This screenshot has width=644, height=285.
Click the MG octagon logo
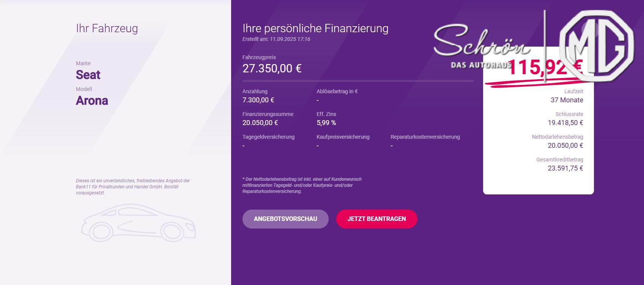click(596, 46)
